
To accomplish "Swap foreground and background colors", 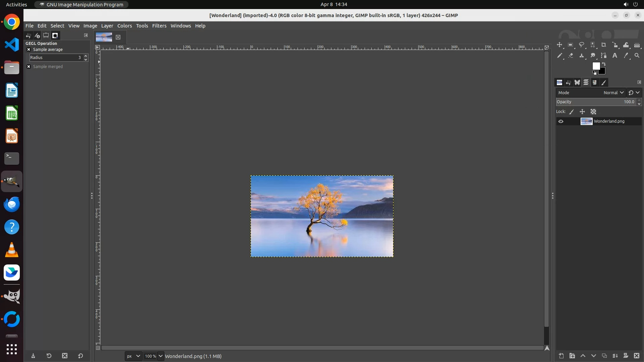I will tap(604, 64).
